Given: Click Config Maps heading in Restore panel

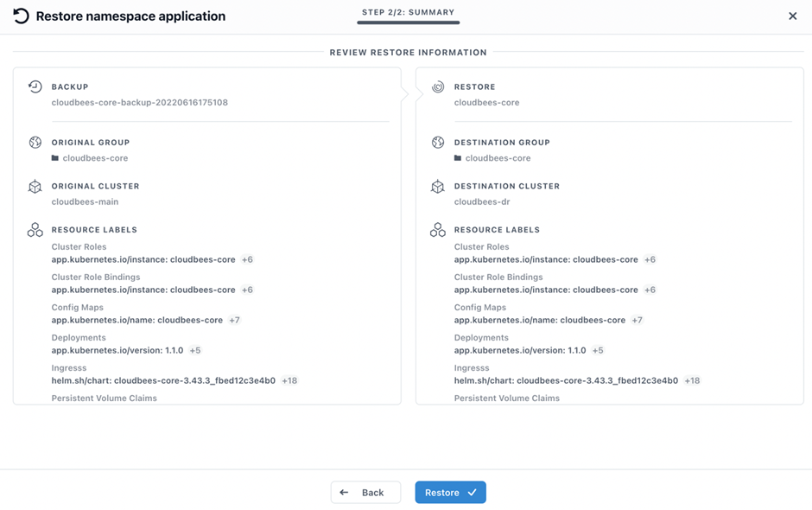Looking at the screenshot, I should 480,308.
